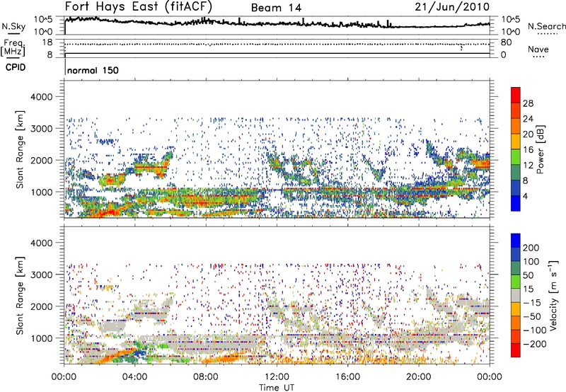Viewport: 566px width, 392px height.
Task: Click the 'Nave' legend label
Action: tap(538, 49)
